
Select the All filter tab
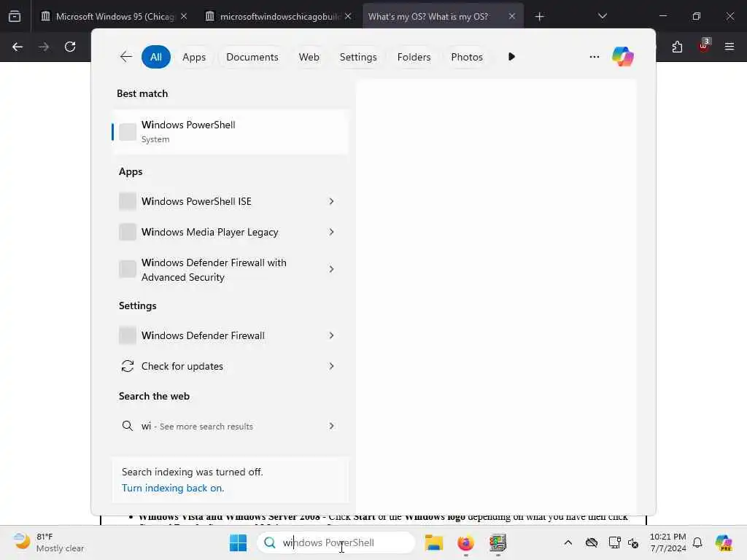pyautogui.click(x=156, y=57)
